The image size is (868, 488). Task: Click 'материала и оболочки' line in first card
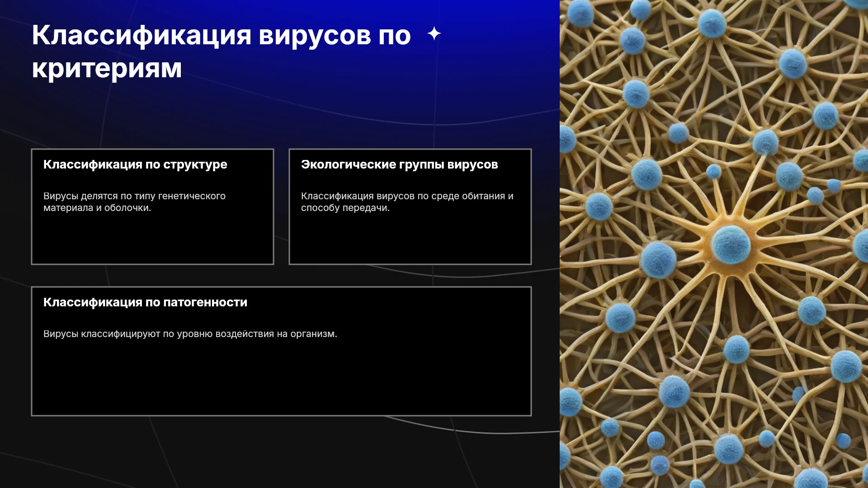[97, 208]
